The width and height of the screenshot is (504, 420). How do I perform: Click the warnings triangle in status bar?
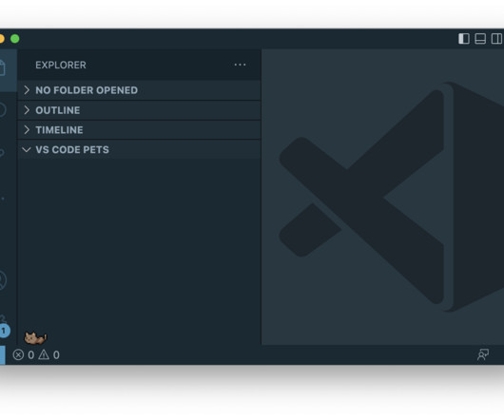pos(44,354)
